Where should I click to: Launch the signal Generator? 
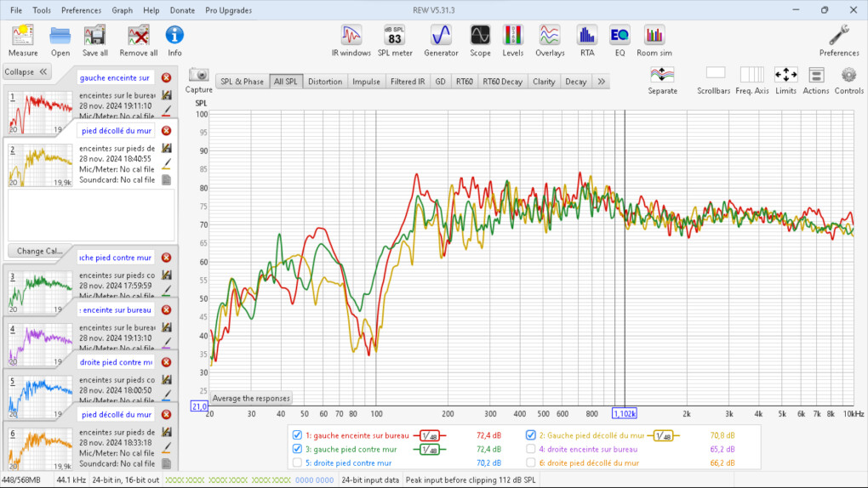click(x=441, y=41)
